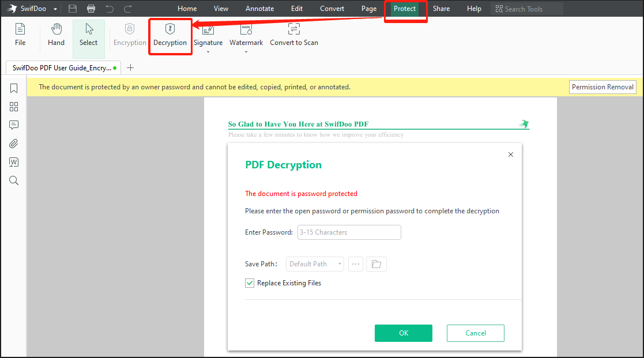The image size is (644, 358).
Task: Show the page Thumbnails panel
Action: click(x=14, y=106)
